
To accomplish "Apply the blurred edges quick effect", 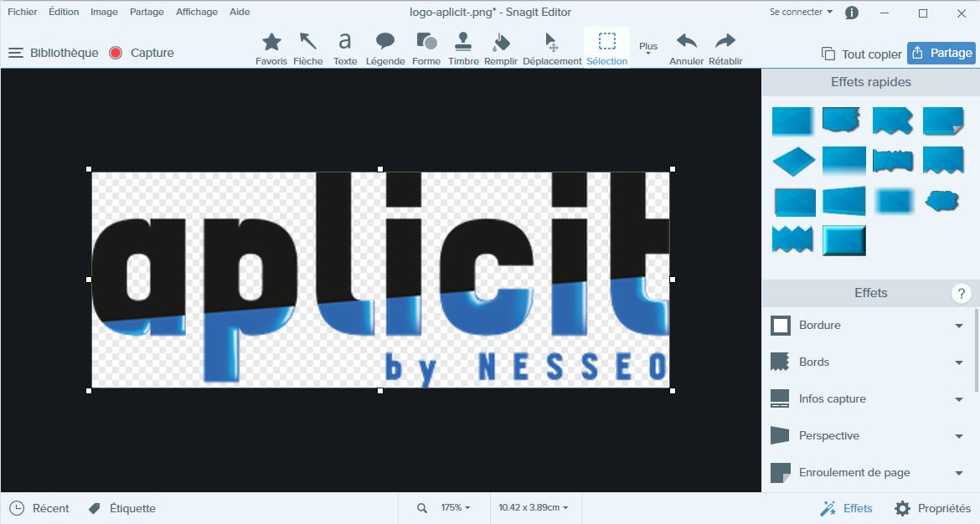I will [894, 201].
